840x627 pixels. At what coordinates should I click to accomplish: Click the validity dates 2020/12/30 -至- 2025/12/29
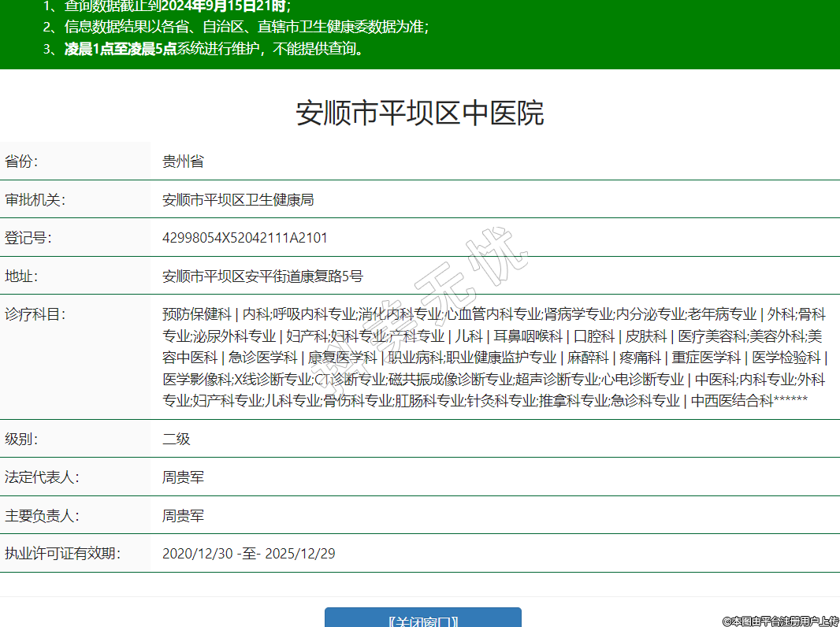[248, 554]
